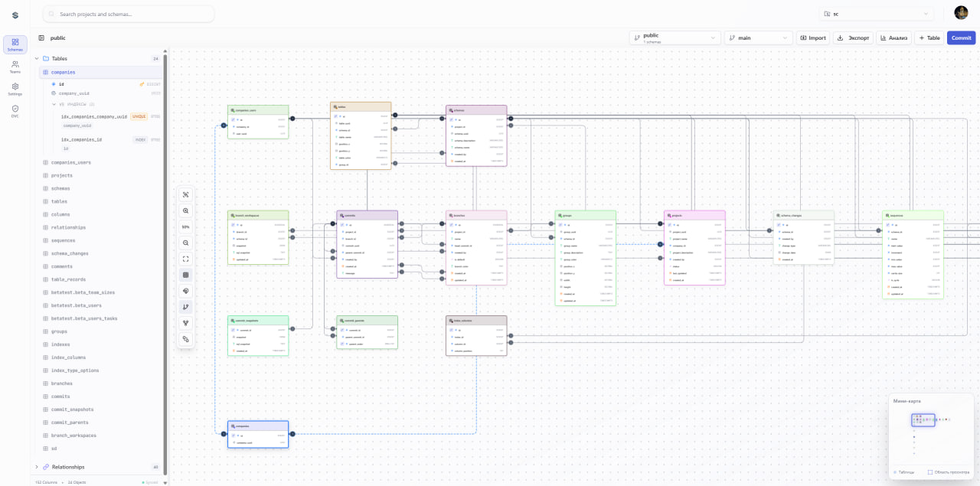This screenshot has width=980, height=486.
Task: Toggle the grid display on canvas toolbar
Action: click(x=185, y=275)
